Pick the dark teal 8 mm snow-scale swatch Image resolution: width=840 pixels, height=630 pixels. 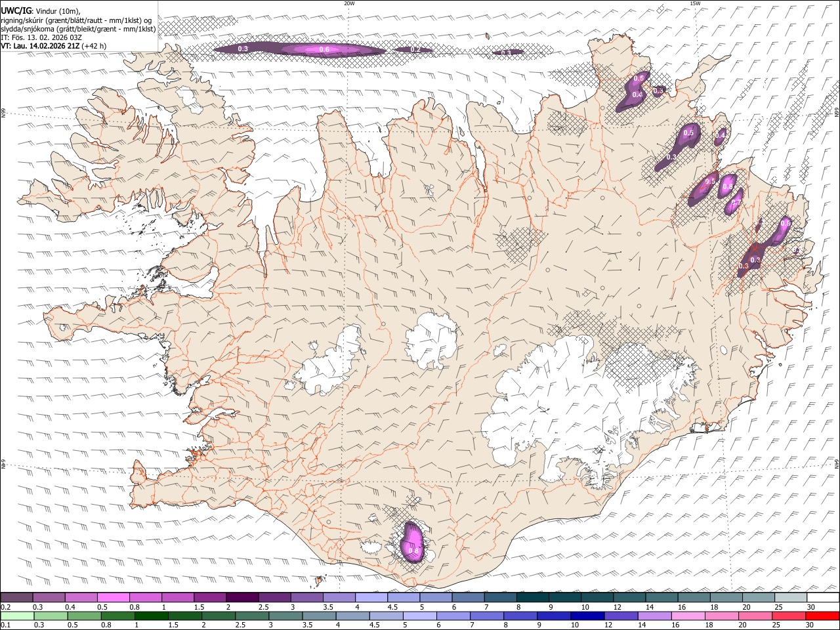[x=532, y=597]
